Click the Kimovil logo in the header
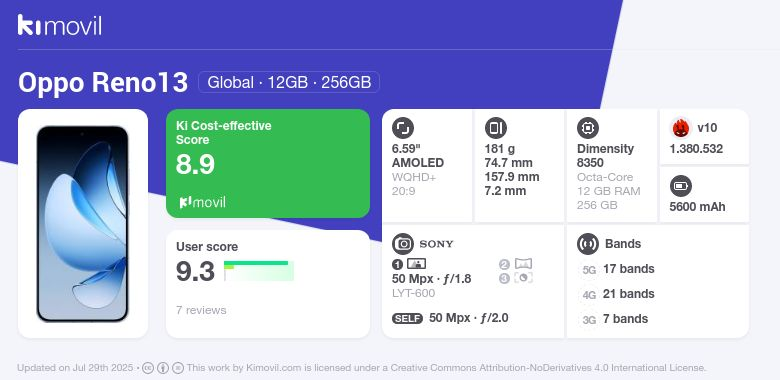Image resolution: width=780 pixels, height=380 pixels. [x=60, y=25]
